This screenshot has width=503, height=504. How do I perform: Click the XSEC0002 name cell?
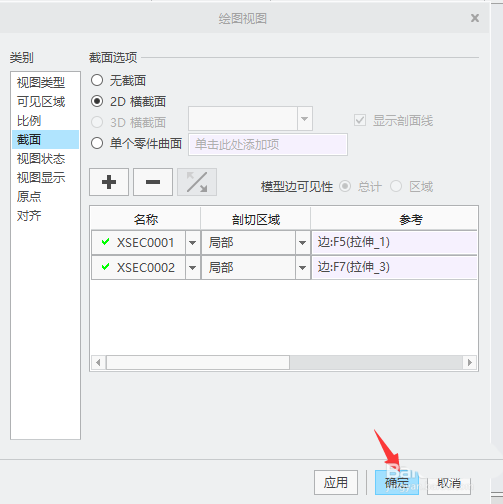pos(139,267)
